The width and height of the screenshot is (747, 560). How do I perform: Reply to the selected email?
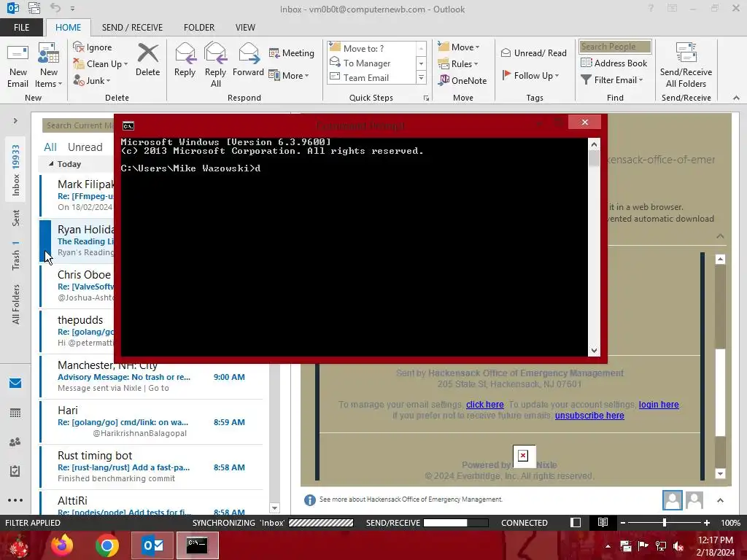[x=185, y=60]
